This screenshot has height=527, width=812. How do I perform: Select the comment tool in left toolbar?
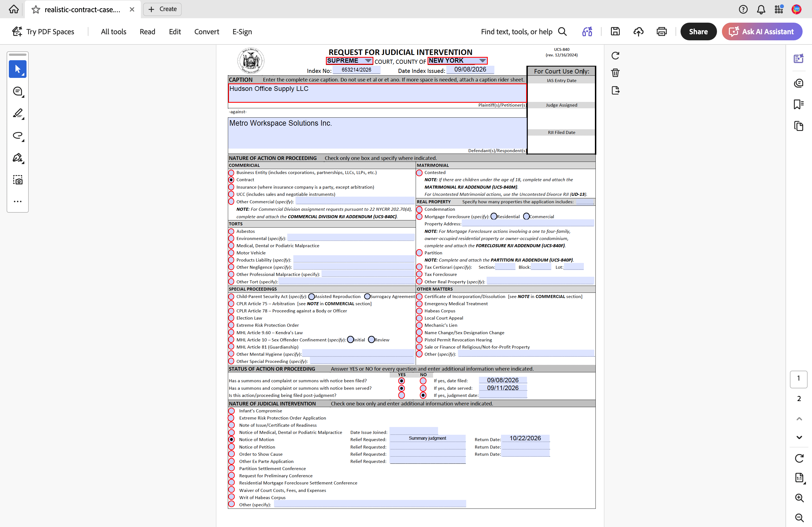click(18, 91)
